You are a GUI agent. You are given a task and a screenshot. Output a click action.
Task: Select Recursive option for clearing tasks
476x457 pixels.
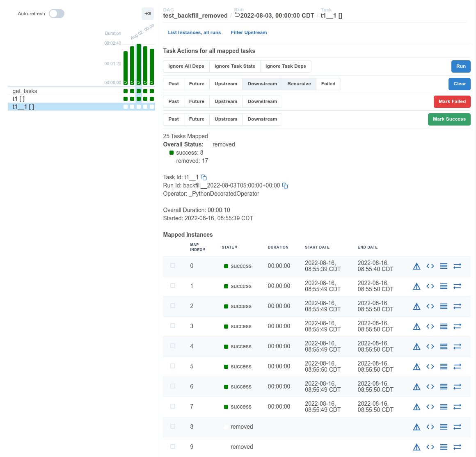click(299, 84)
